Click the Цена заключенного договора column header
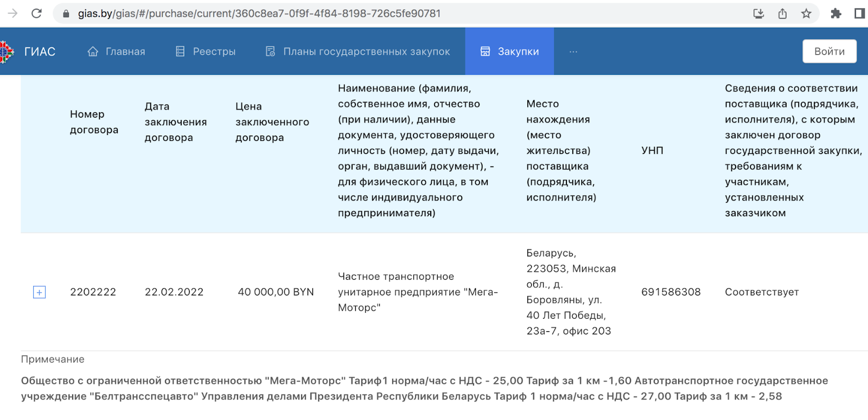The width and height of the screenshot is (868, 420). pos(272,122)
